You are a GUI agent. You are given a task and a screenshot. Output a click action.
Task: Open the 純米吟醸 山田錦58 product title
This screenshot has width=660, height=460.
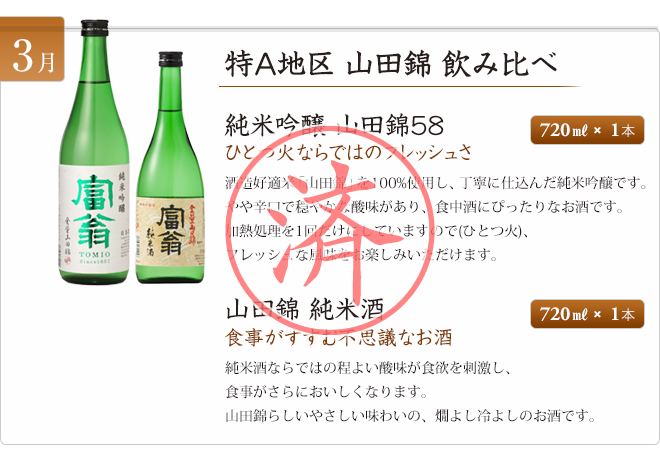click(x=335, y=125)
